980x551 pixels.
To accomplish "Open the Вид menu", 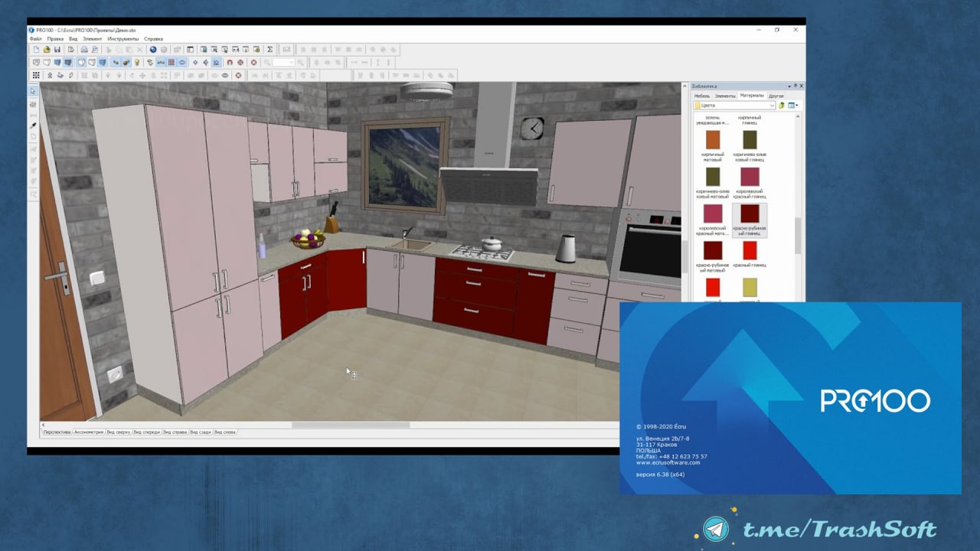I will (73, 38).
